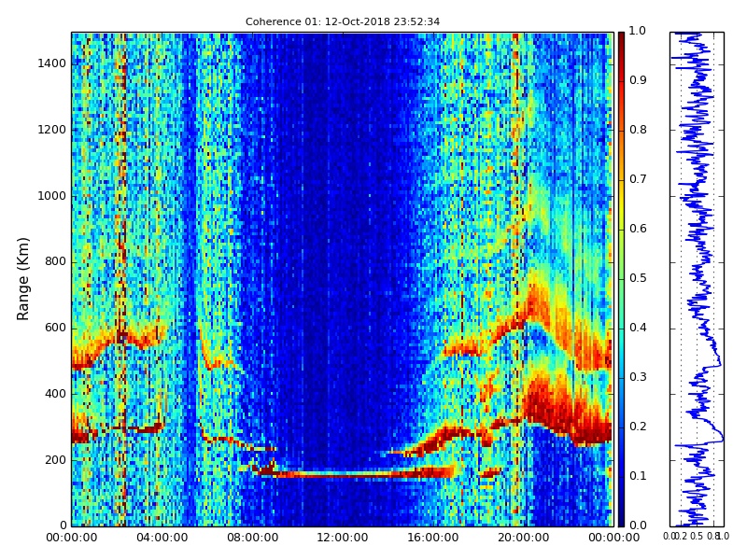Click the "Range (Km)" y-axis label

click(22, 278)
